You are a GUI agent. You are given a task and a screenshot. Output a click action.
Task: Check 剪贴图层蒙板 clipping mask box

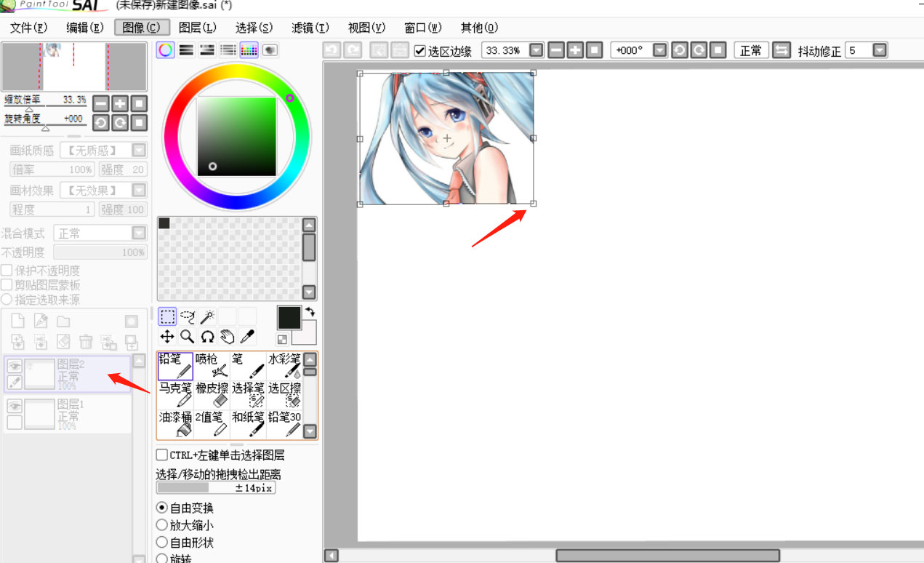pos(7,285)
